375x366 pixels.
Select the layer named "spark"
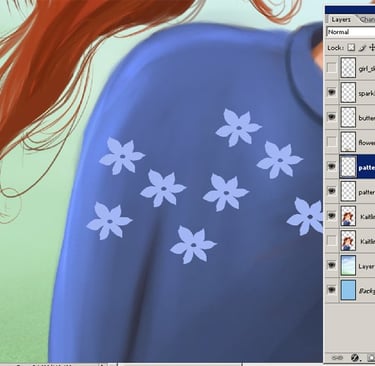(367, 94)
